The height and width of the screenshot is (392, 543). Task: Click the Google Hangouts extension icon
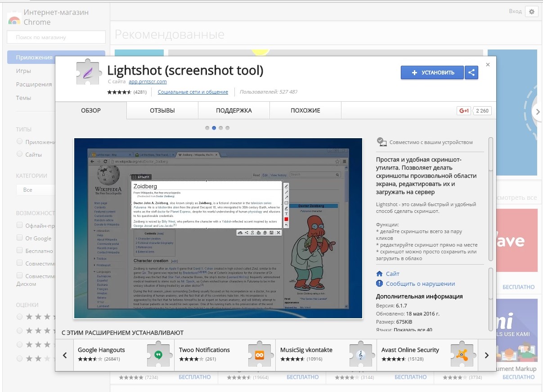click(x=158, y=355)
